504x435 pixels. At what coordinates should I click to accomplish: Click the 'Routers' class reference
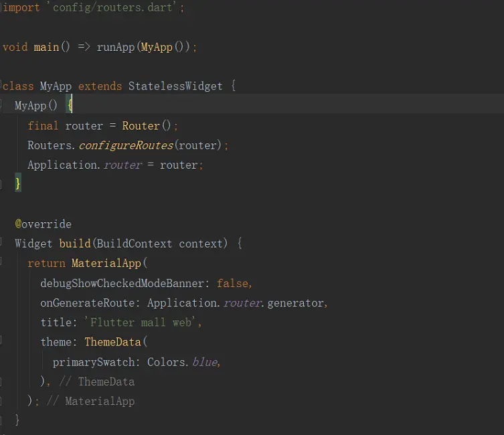pyautogui.click(x=49, y=145)
